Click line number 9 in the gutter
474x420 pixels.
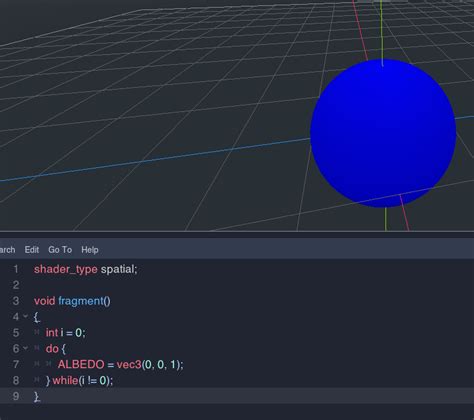16,396
